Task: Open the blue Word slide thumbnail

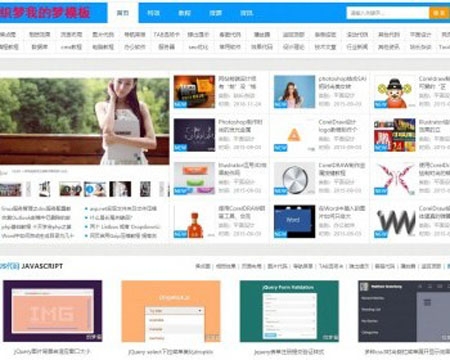Action: click(294, 221)
